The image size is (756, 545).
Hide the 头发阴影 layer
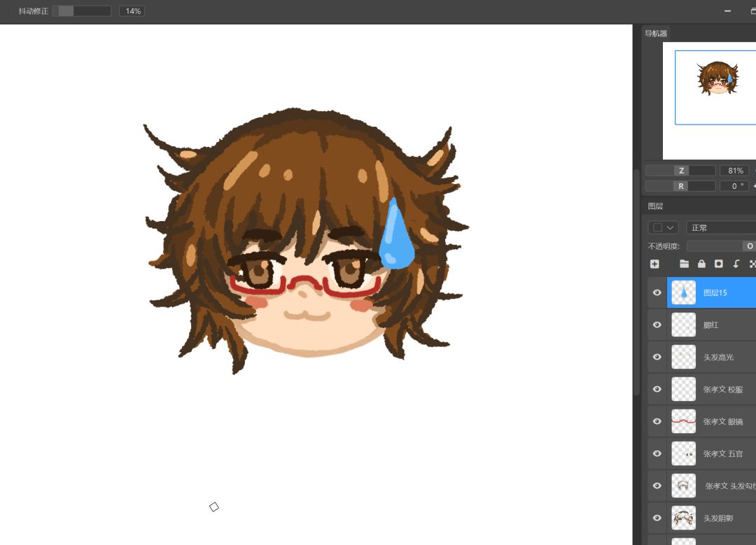point(657,518)
